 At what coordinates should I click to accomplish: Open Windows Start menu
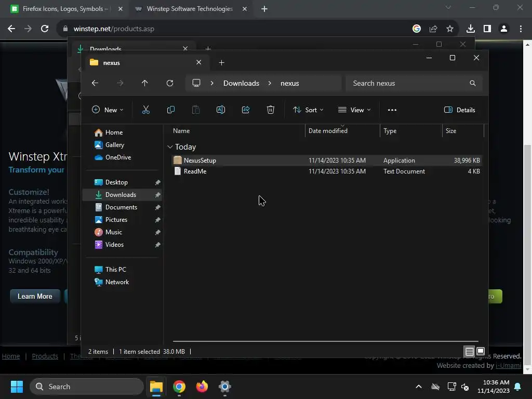[17, 387]
